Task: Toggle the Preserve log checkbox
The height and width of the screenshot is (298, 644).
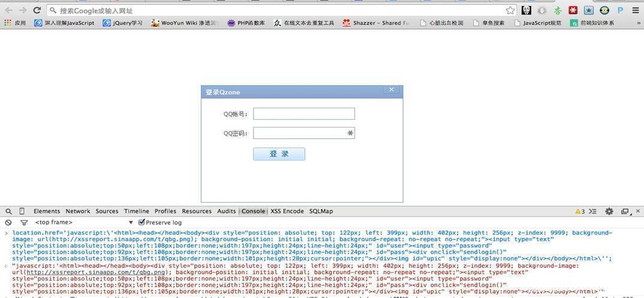Action: point(142,222)
